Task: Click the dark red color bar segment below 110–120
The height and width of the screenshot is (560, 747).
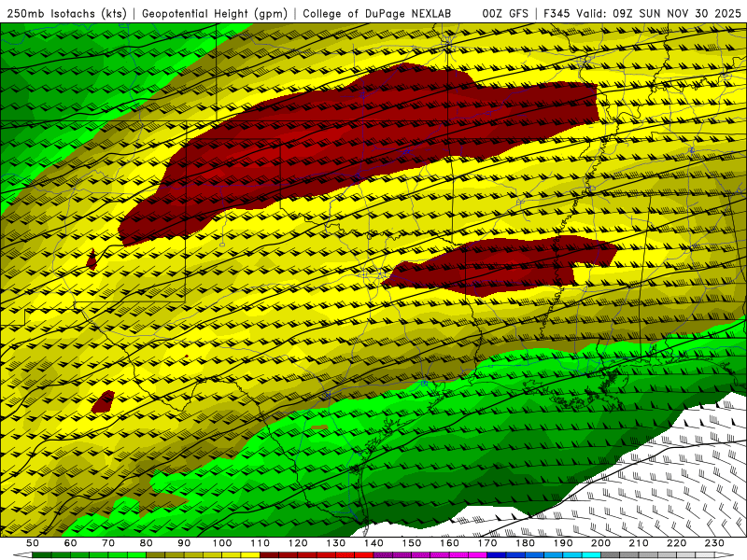Action: [278, 555]
